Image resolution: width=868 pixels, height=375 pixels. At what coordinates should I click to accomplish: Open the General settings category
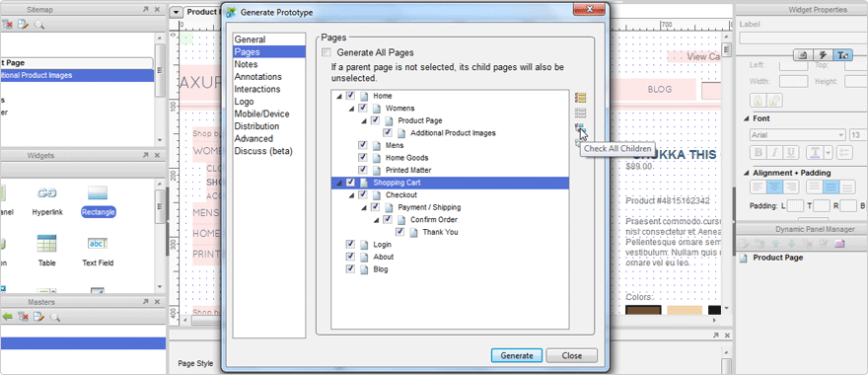tap(250, 39)
